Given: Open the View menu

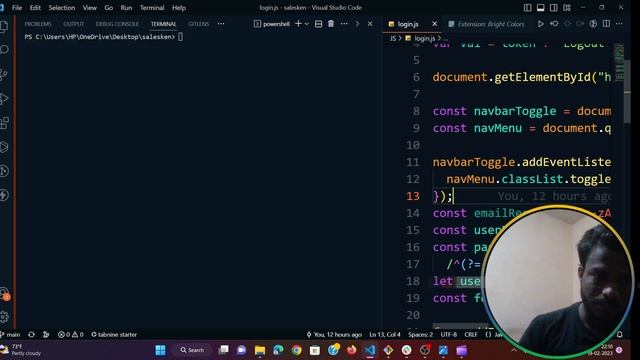Looking at the screenshot, I should pos(89,8).
